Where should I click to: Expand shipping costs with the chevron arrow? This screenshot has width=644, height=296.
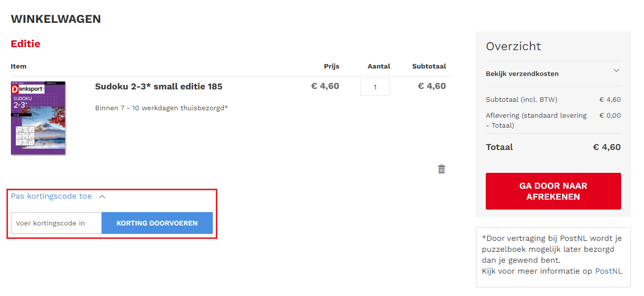pyautogui.click(x=616, y=71)
